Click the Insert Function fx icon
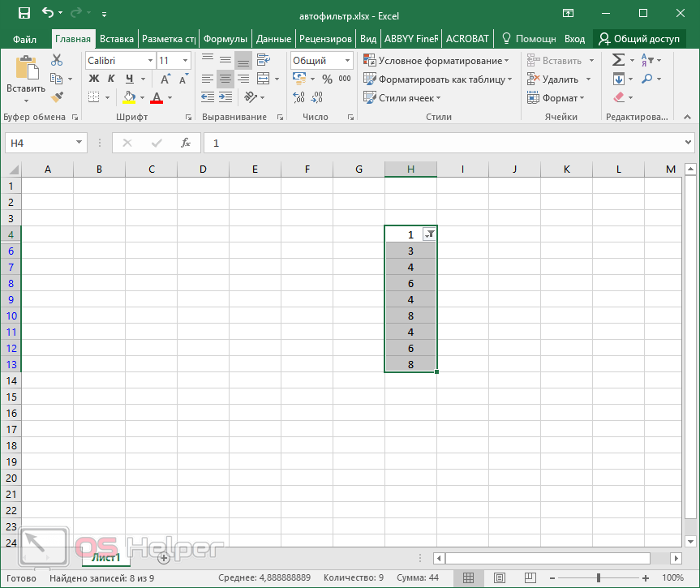This screenshot has height=588, width=700. [x=186, y=143]
